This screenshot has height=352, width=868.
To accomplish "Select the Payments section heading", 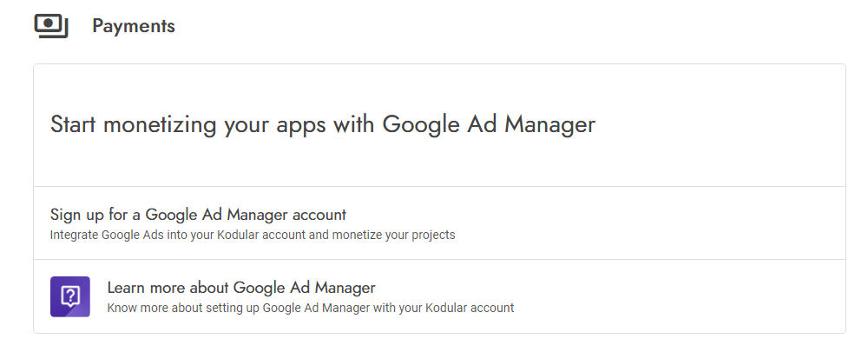I will 134,26.
